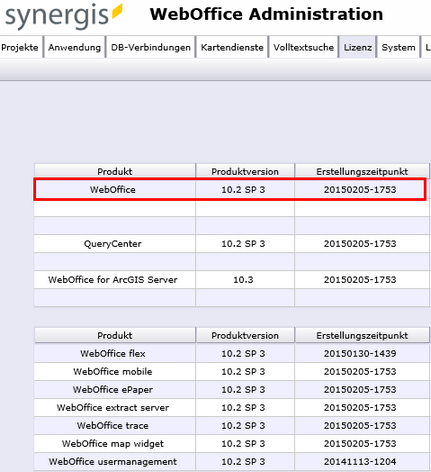Select the WebOffice map widget cell
Image resolution: width=431 pixels, height=472 pixels.
click(115, 443)
